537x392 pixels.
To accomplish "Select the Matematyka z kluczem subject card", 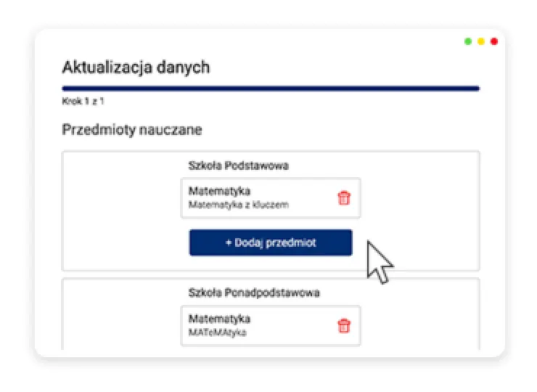I will tap(271, 198).
